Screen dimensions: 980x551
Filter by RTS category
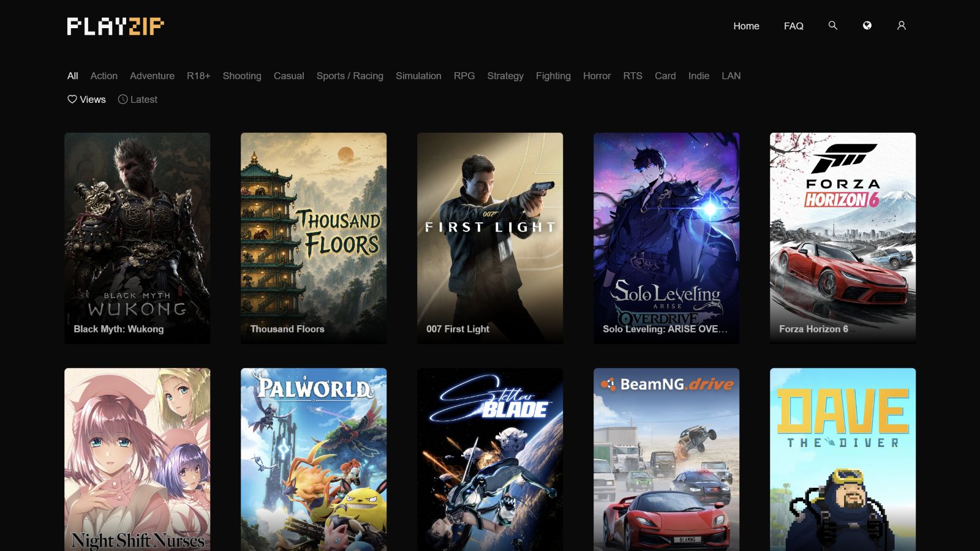633,76
